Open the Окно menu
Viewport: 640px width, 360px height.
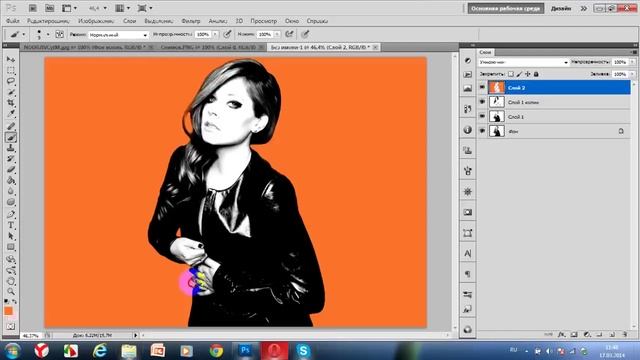(292, 21)
